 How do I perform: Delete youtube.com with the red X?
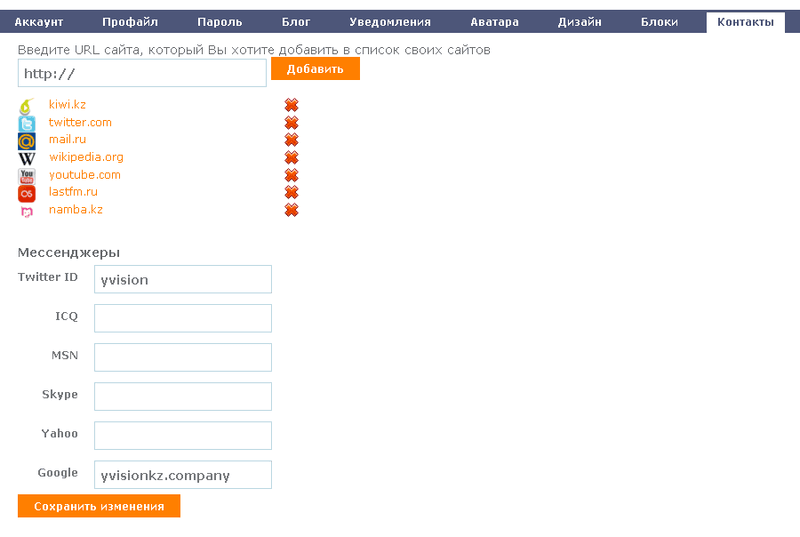[x=291, y=175]
